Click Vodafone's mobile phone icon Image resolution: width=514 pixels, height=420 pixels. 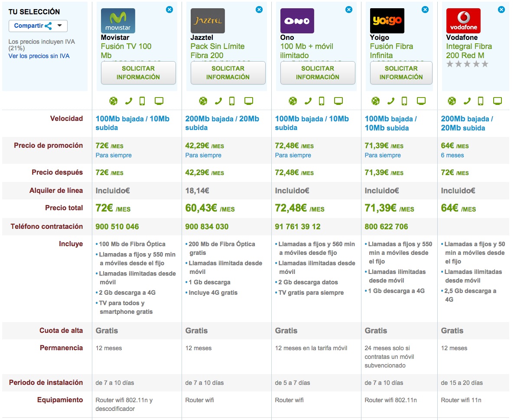(481, 101)
